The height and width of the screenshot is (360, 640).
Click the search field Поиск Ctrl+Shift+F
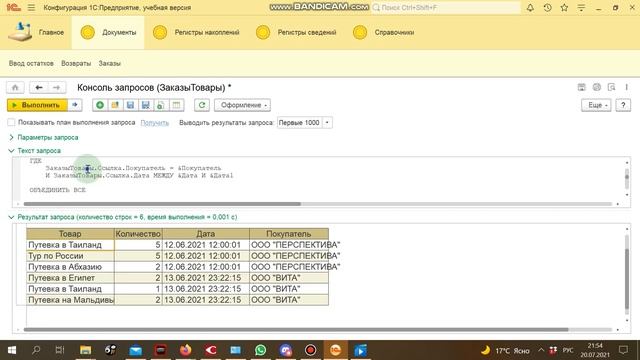(446, 7)
